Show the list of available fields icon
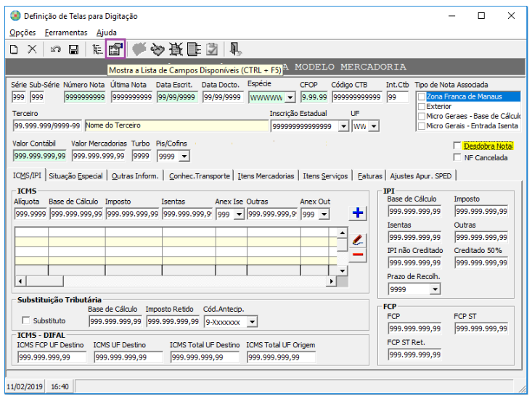532x398 pixels. coord(115,49)
